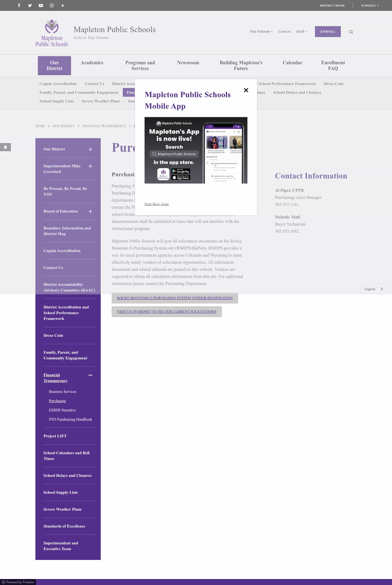This screenshot has height=585, width=392.
Task: Open Business Services sidebar sub-item
Action: click(x=63, y=392)
